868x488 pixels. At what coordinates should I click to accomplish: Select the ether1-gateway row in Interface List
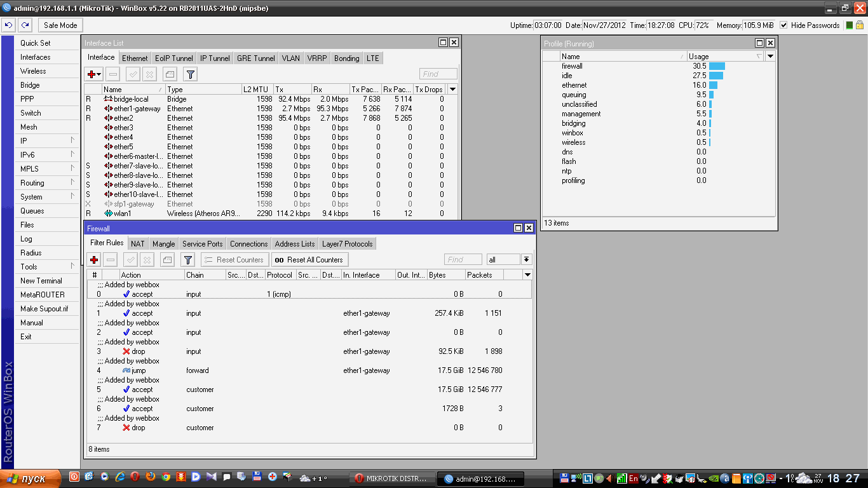coord(271,109)
